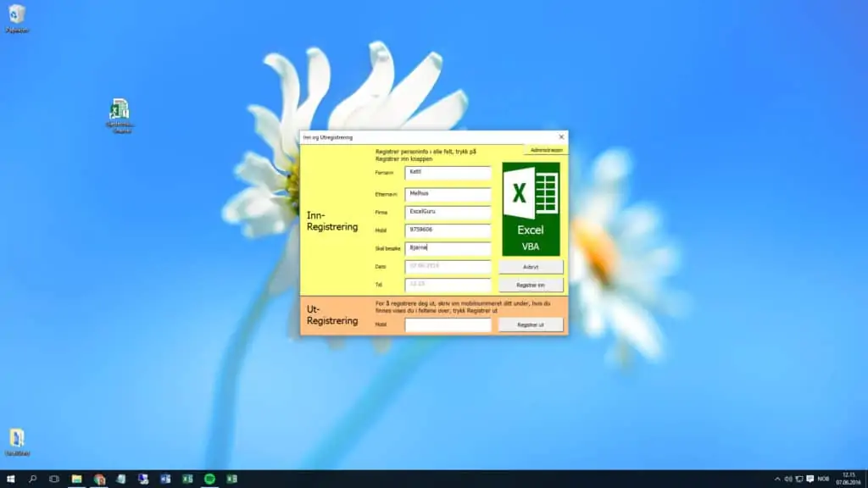This screenshot has width=868, height=488.
Task: Open Task View in the taskbar
Action: point(53,479)
